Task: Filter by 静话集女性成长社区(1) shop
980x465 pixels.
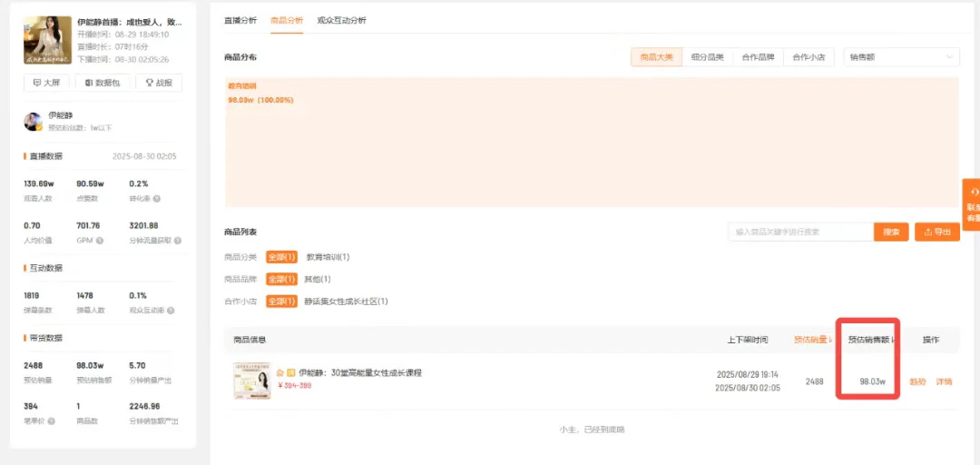Action: tap(347, 302)
